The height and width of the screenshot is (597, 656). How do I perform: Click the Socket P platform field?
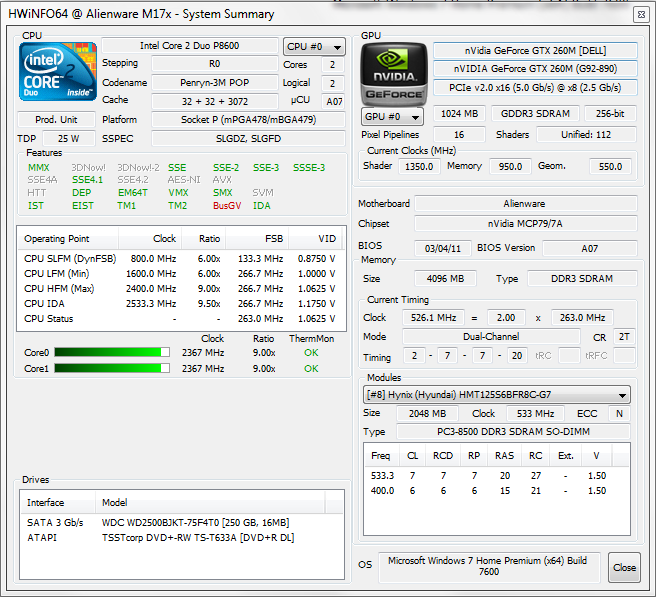[249, 120]
